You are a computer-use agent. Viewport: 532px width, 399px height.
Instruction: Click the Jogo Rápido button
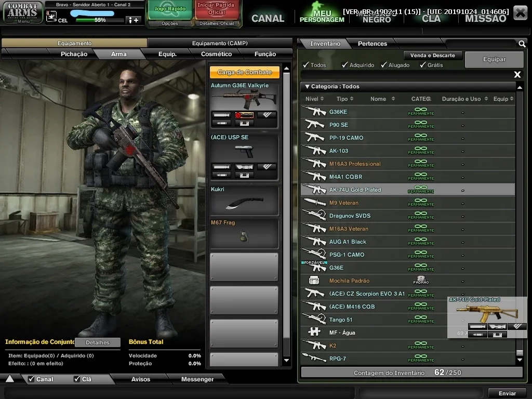click(170, 10)
